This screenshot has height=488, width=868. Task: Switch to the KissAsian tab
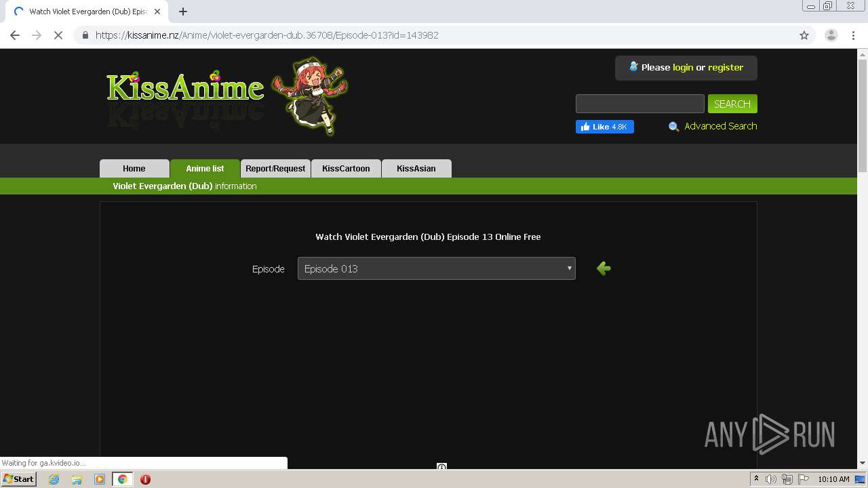416,169
